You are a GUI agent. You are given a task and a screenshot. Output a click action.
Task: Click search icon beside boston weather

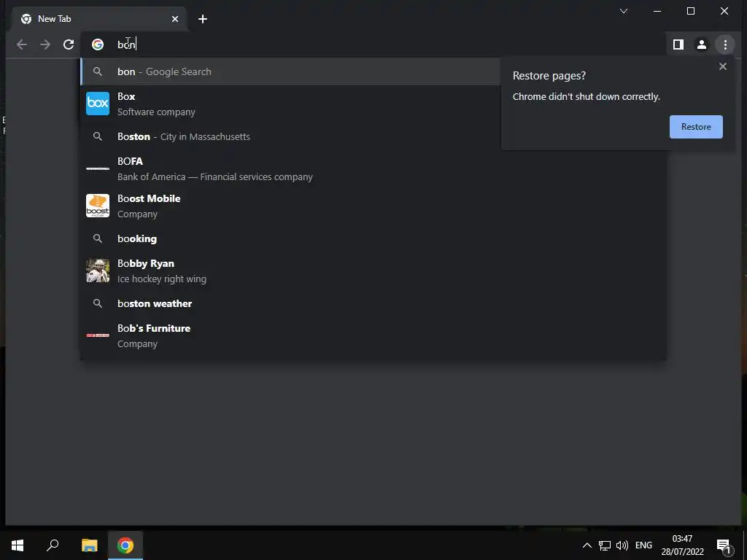coord(98,303)
